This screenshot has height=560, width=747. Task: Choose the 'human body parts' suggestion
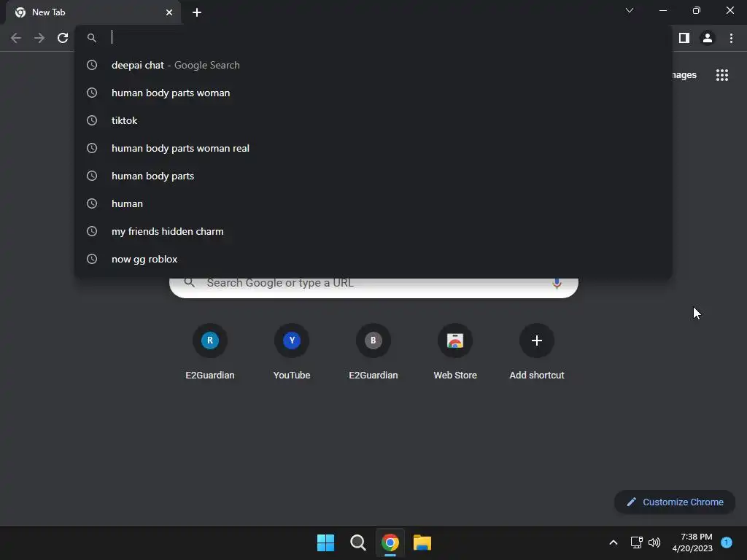click(373, 176)
